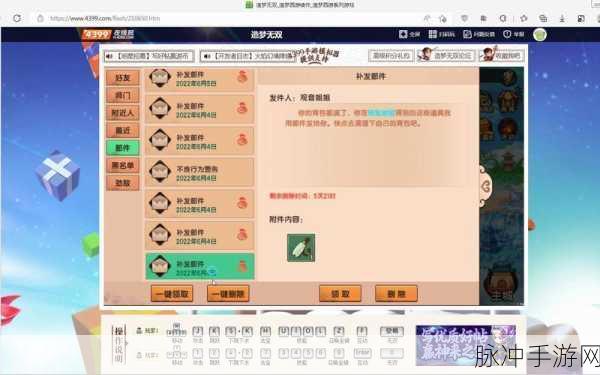The image size is (600, 375).
Task: Click the 领取 claim button
Action: (340, 293)
